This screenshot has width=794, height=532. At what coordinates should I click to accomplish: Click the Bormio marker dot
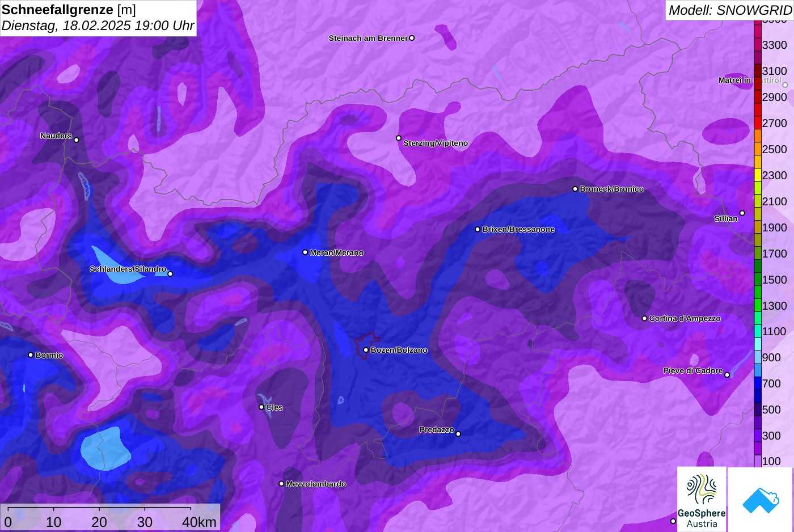[x=31, y=355]
